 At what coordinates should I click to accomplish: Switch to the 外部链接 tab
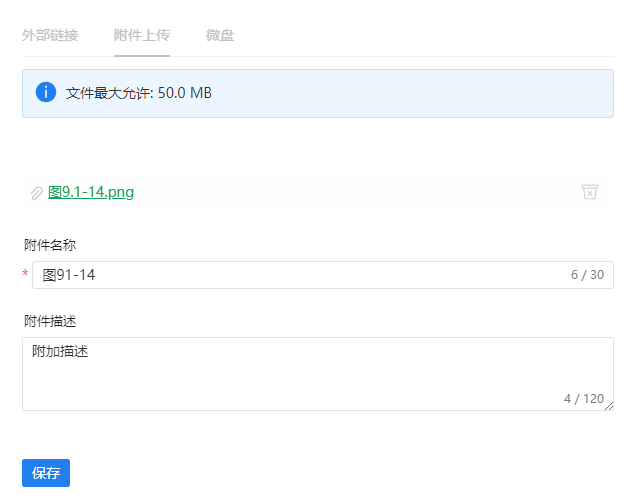[x=51, y=36]
